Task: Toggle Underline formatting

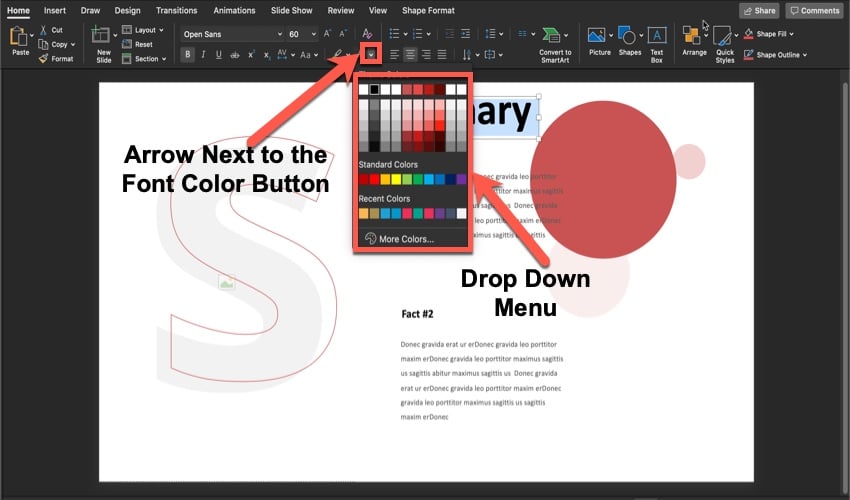Action: (x=219, y=54)
